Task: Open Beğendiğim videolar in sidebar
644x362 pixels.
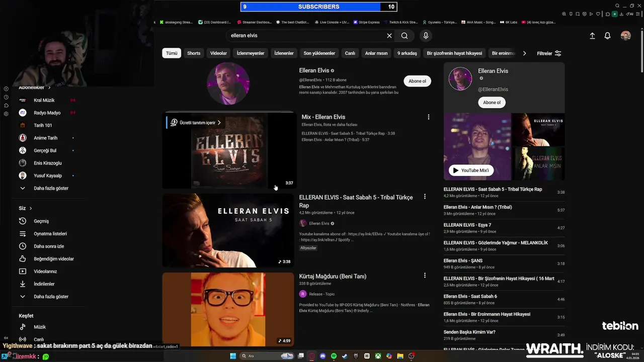Action: 45,259
